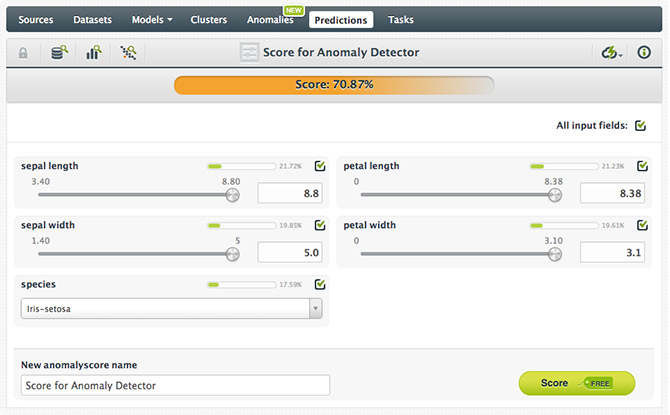Click the score icon beside the title

pyautogui.click(x=251, y=52)
